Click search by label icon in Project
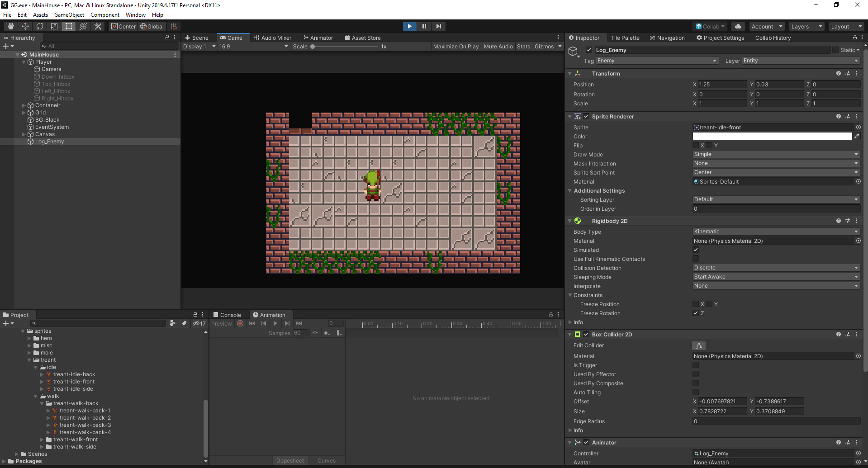The height and width of the screenshot is (468, 868). click(x=184, y=323)
